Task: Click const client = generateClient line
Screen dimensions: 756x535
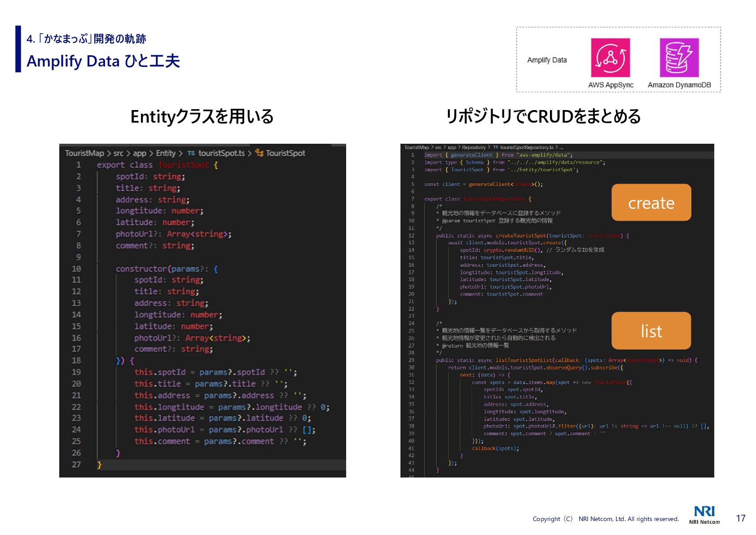Action: [x=483, y=184]
